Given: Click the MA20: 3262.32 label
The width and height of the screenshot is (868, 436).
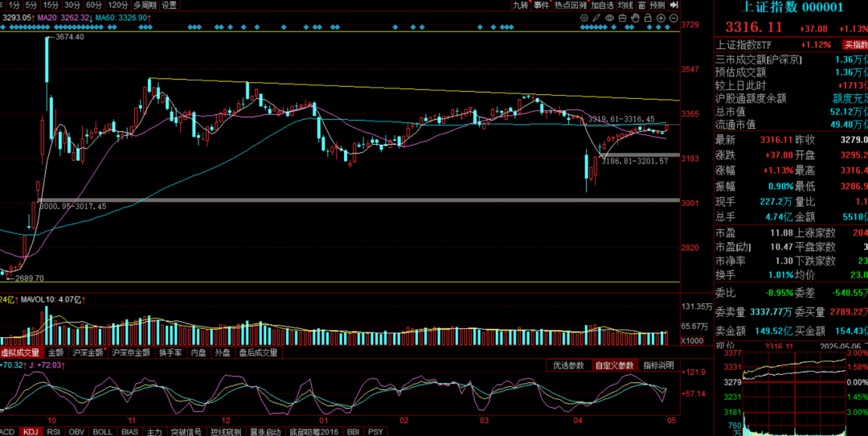Looking at the screenshot, I should pos(65,19).
